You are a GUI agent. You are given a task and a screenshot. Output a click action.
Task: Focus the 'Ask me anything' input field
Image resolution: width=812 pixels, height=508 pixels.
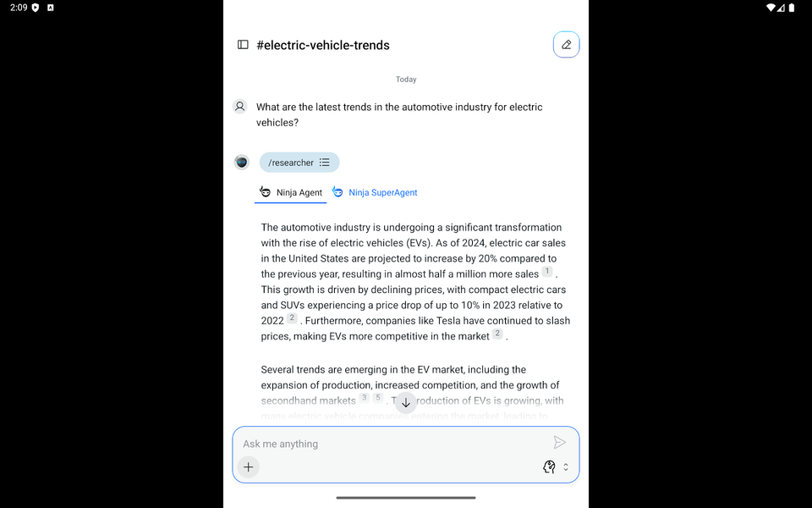pos(393,444)
